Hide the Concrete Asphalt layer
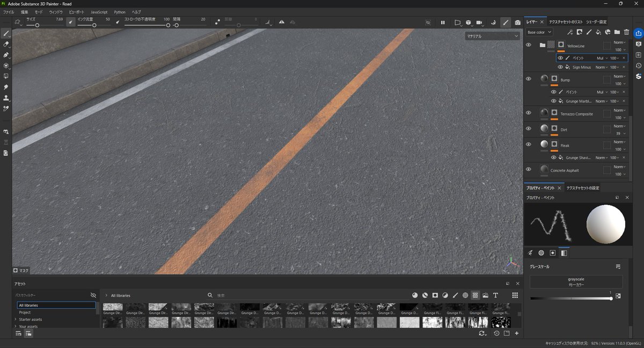Image resolution: width=644 pixels, height=348 pixels. point(528,169)
